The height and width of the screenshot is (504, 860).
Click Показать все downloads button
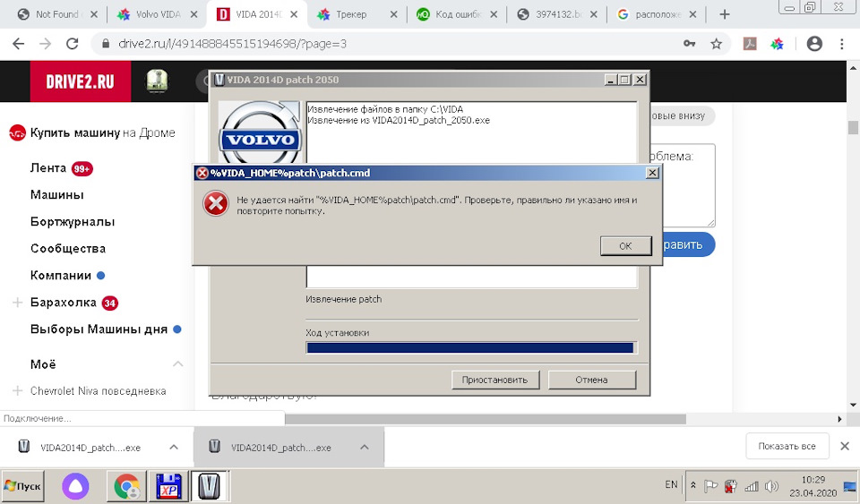tap(787, 447)
